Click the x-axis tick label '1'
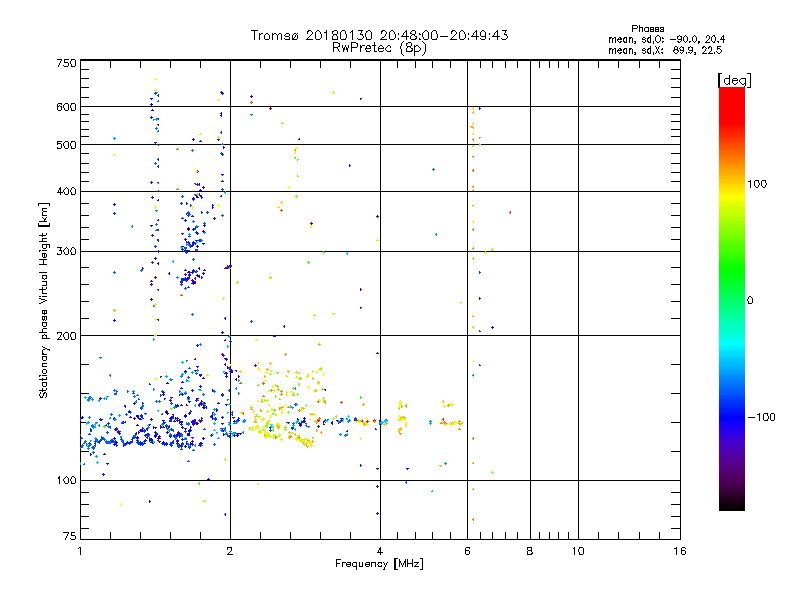This screenshot has height=600, width=800. coord(80,551)
